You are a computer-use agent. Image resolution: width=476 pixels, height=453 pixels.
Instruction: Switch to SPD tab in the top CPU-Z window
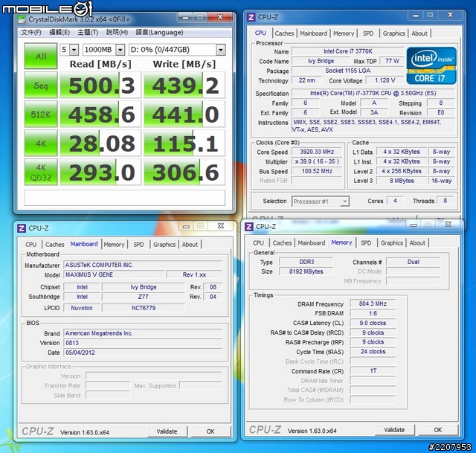pyautogui.click(x=368, y=33)
